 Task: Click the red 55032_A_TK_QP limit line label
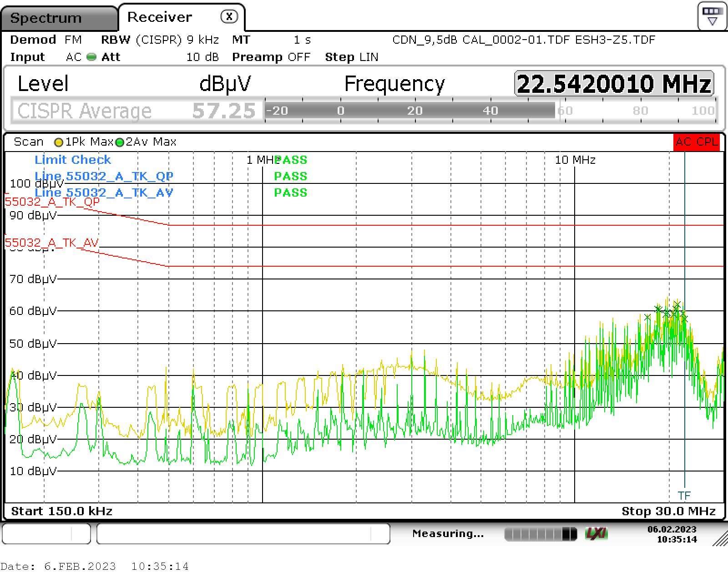pyautogui.click(x=52, y=202)
